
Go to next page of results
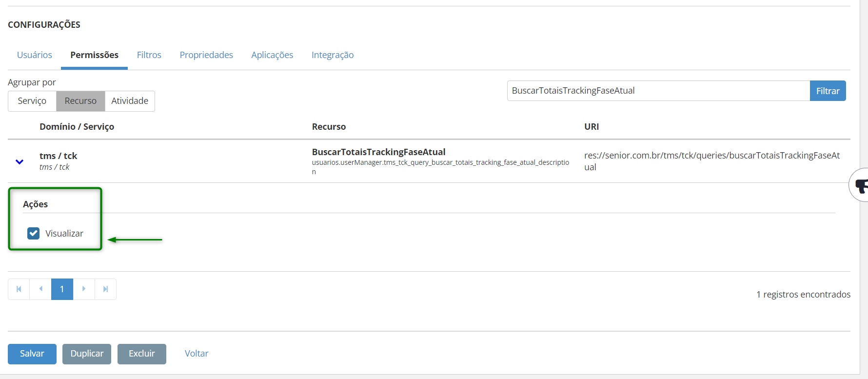(x=84, y=289)
